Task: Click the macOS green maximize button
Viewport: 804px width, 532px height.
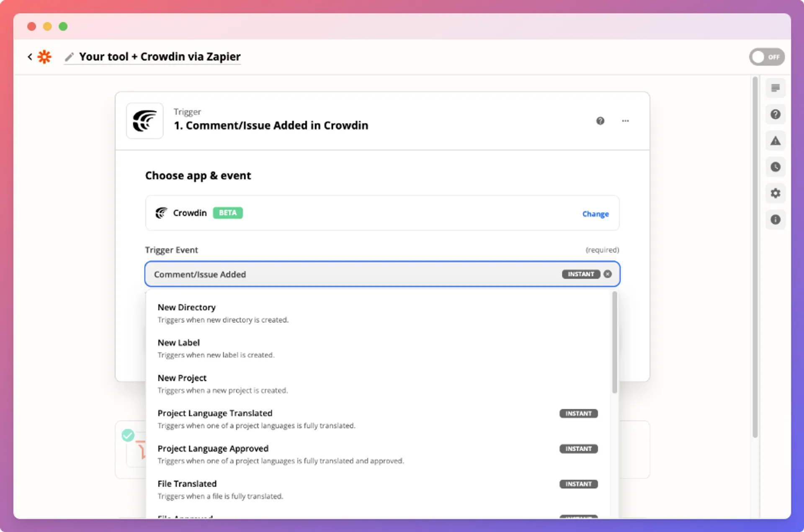Action: (x=63, y=26)
